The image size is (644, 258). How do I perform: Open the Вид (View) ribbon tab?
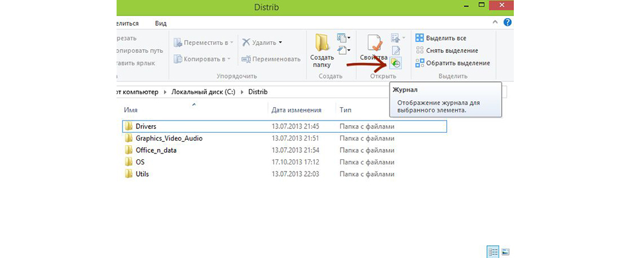click(x=161, y=23)
